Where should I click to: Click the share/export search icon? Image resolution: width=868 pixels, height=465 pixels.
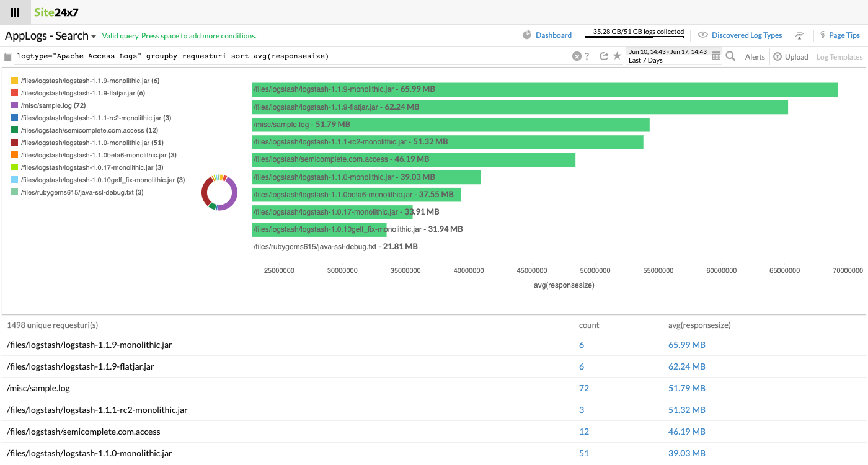pos(604,56)
